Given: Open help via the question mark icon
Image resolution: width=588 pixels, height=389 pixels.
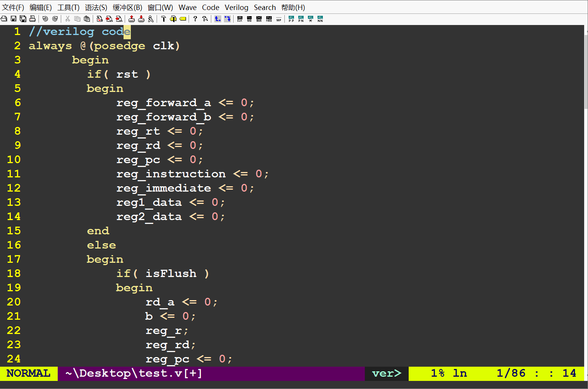Looking at the screenshot, I should click(195, 19).
